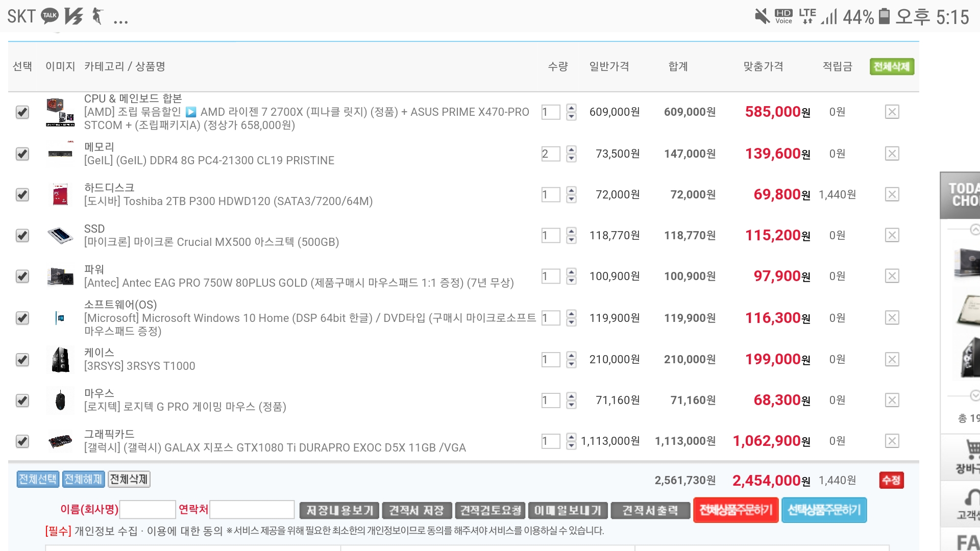
Task: Toggle the Logitech mouse checkbox
Action: (22, 400)
